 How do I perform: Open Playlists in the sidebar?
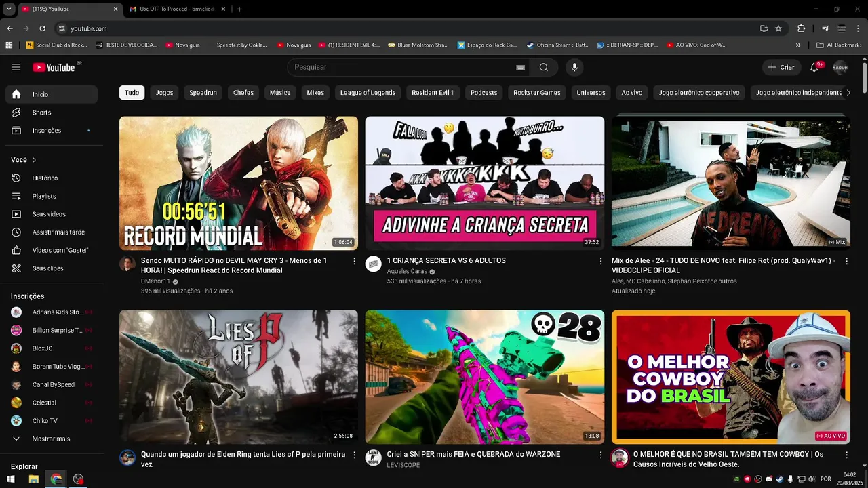point(52,197)
